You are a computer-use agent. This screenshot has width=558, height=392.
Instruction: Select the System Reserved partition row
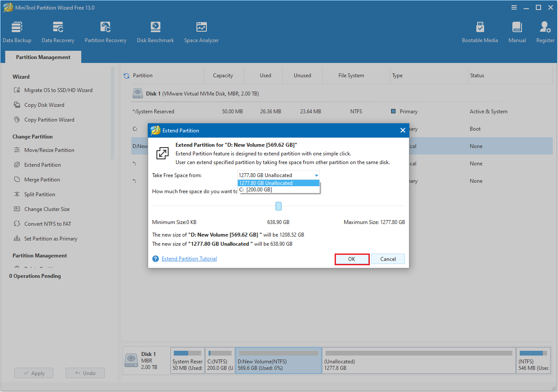[342, 112]
